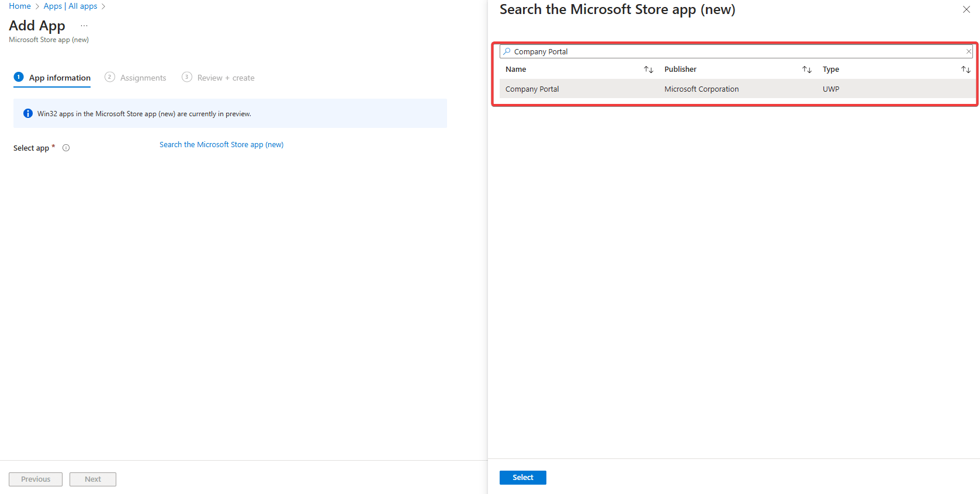The height and width of the screenshot is (494, 980).
Task: Click the Previous button
Action: 36,479
